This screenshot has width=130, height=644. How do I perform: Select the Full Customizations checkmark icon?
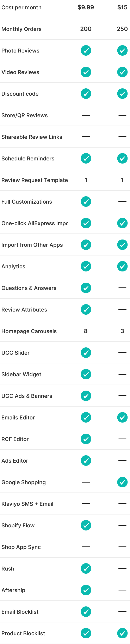point(86,202)
